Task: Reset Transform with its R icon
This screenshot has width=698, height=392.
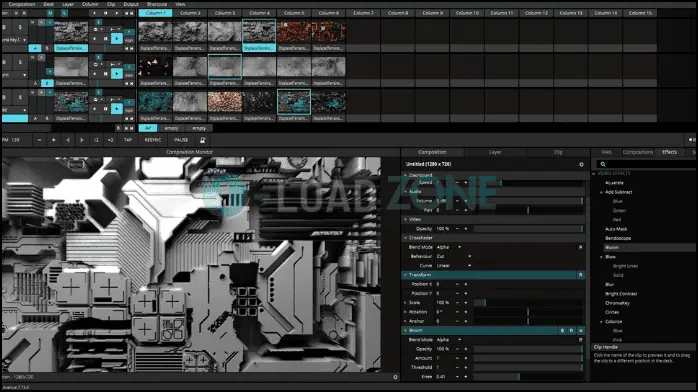Action: 580,275
